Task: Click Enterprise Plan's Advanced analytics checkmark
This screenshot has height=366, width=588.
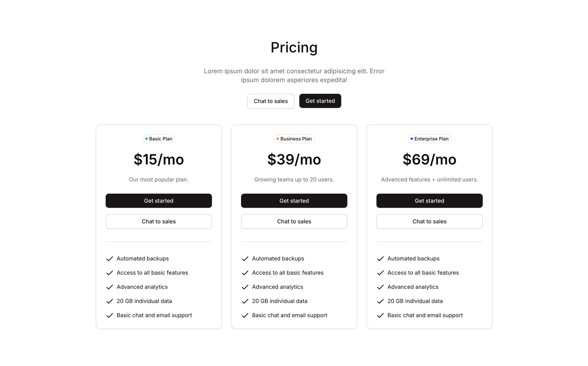Action: [380, 287]
